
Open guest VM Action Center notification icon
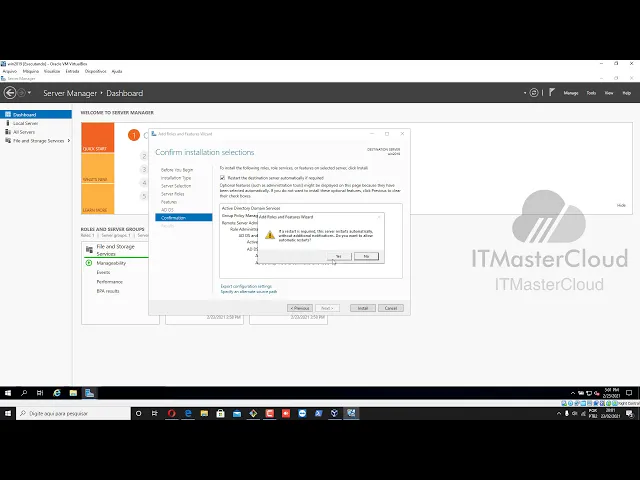629,393
